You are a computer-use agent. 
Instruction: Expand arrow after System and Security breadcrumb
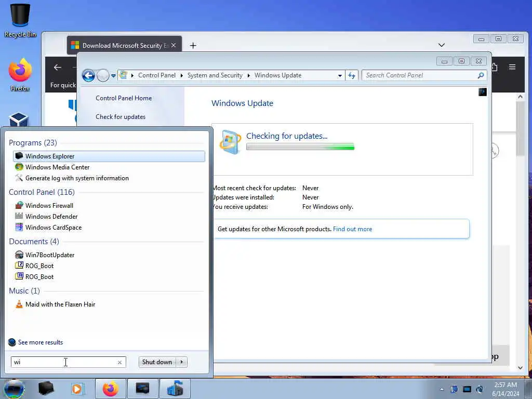point(248,75)
